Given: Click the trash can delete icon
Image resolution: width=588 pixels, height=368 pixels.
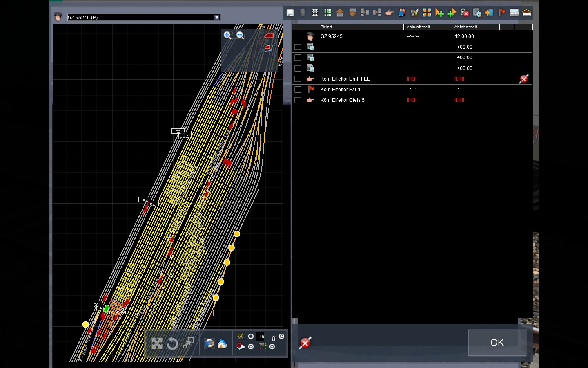Looking at the screenshot, I should [302, 13].
